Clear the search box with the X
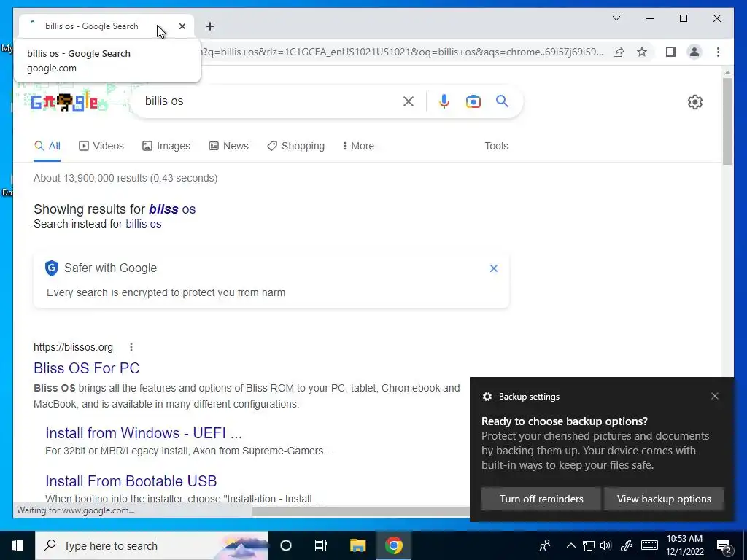 (409, 101)
